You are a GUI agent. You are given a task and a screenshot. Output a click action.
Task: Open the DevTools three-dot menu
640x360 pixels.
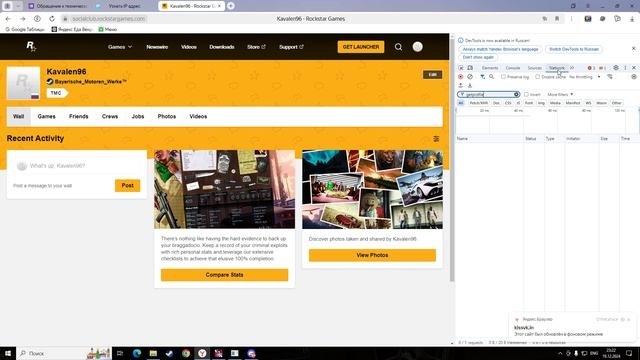pos(625,68)
